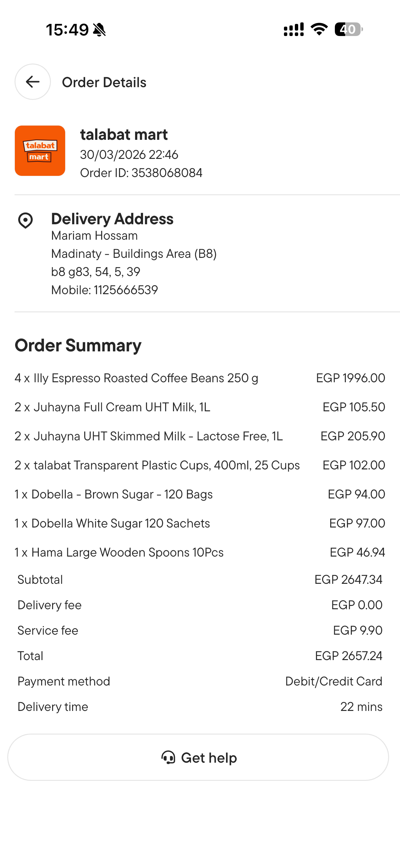Tap the talabat mart store name
Screen dimensions: 400x868
(x=124, y=135)
